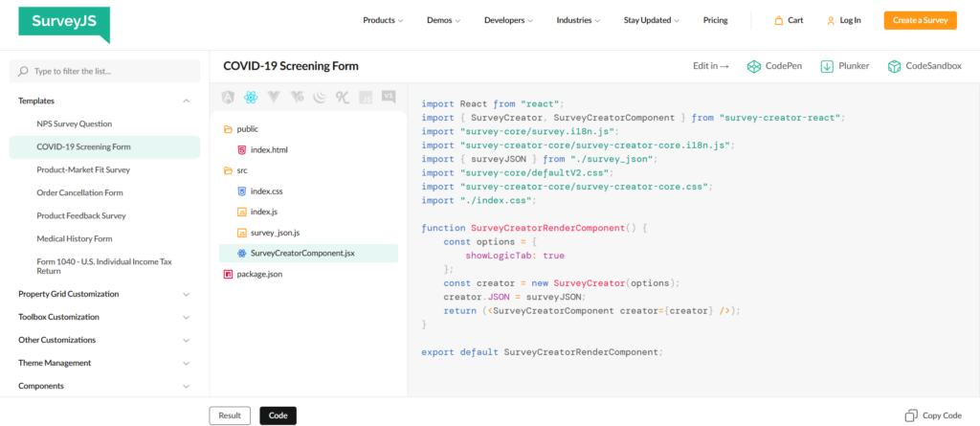
Task: Focus the 'Type to filter the list' field
Action: (104, 71)
